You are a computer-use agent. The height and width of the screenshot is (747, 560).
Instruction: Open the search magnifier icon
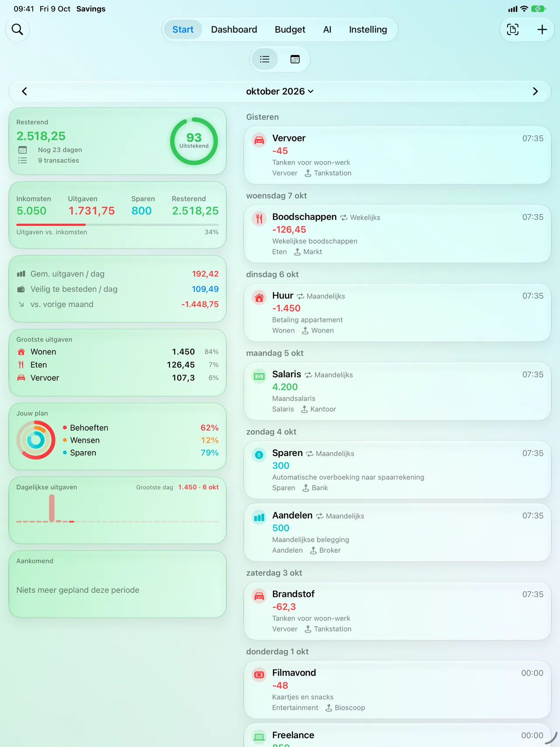pyautogui.click(x=17, y=29)
